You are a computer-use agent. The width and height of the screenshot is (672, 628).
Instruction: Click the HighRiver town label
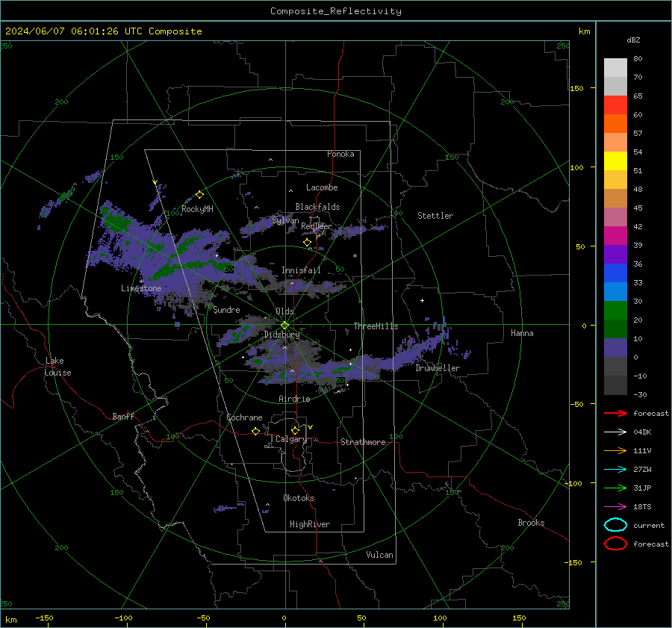pyautogui.click(x=310, y=524)
